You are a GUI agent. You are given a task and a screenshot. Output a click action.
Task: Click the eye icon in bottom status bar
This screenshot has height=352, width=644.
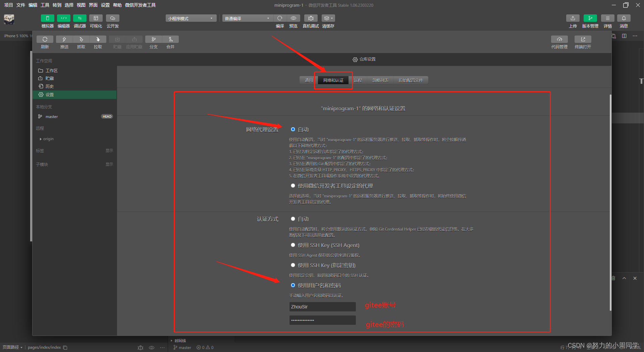[152, 348]
